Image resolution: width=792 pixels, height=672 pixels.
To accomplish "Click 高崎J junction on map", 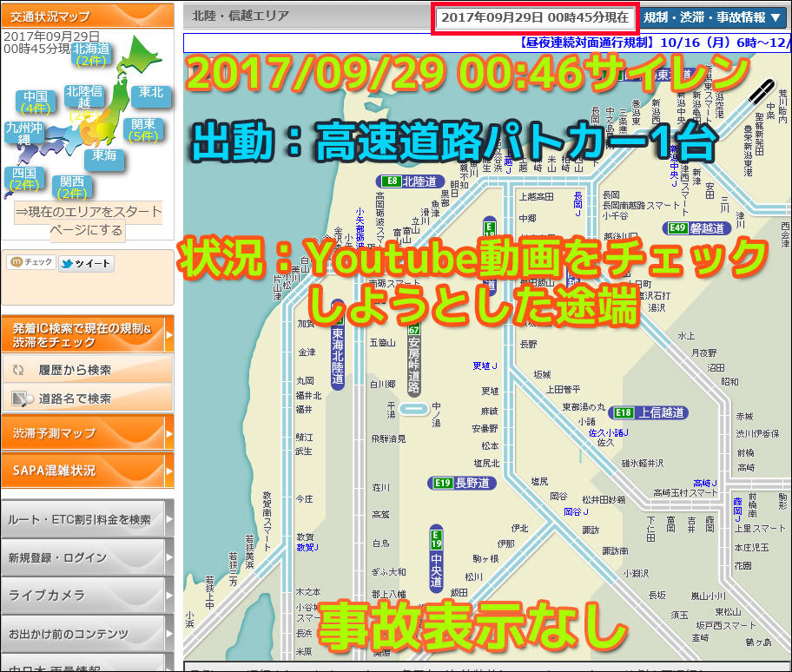I will (x=705, y=484).
